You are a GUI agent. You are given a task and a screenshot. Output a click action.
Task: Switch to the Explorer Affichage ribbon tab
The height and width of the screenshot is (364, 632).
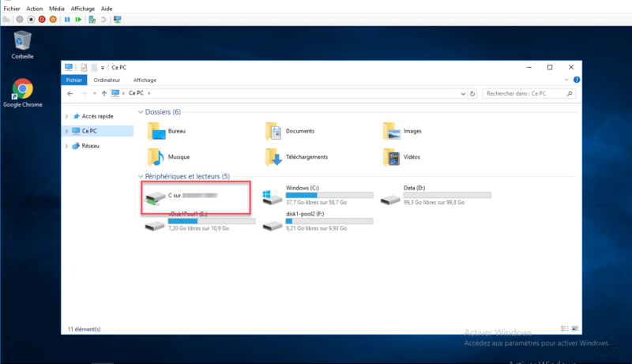tap(145, 80)
